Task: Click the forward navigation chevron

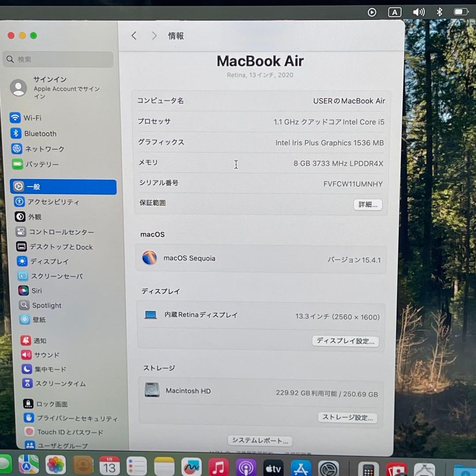Action: tap(154, 36)
